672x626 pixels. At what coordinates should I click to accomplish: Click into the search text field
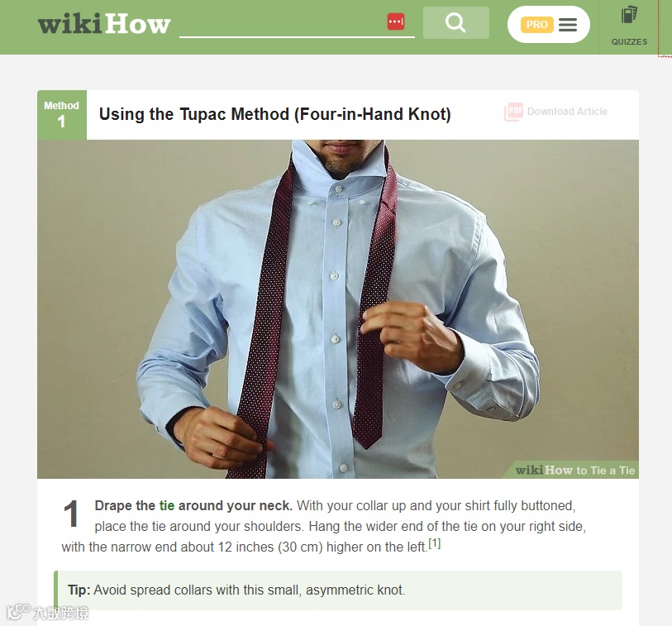[x=283, y=23]
